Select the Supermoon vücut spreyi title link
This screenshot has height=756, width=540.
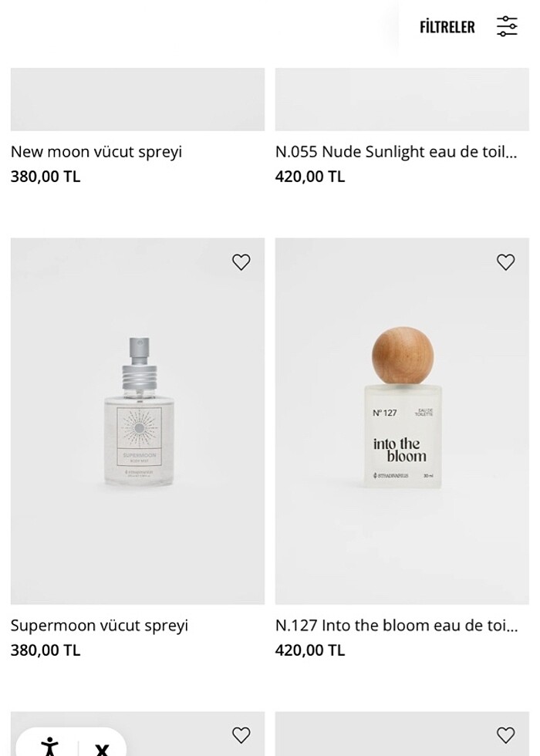(x=100, y=626)
